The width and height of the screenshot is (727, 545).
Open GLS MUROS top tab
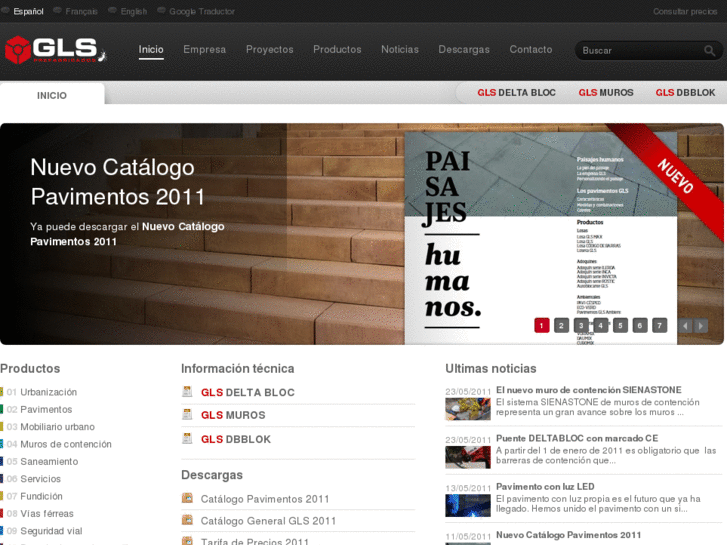[606, 93]
